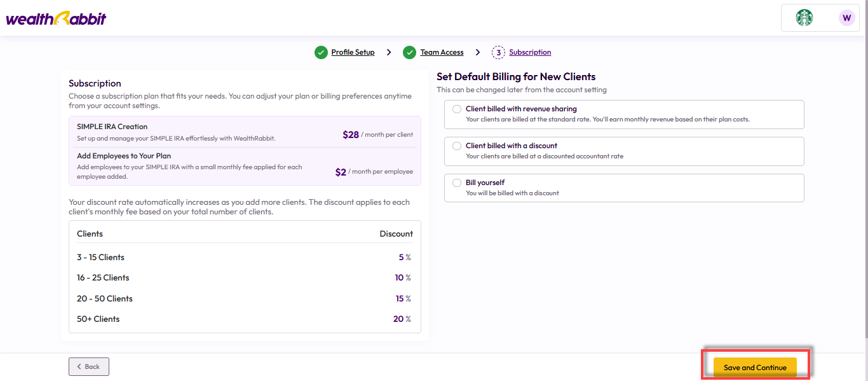Go to the Profile Setup step
868x381 pixels.
[x=353, y=52]
